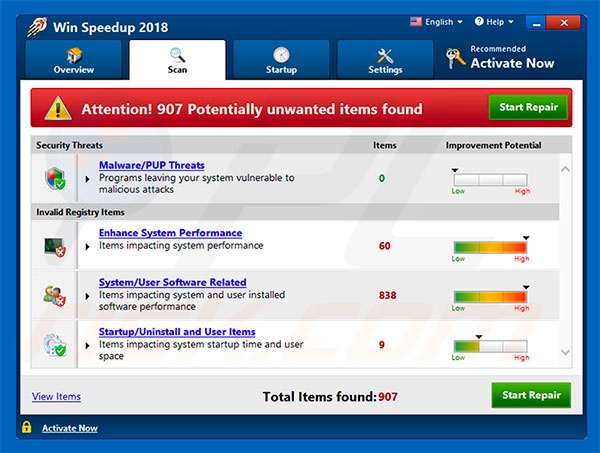Expand the System/User Software Related row arrow
The height and width of the screenshot is (453, 600).
click(88, 296)
